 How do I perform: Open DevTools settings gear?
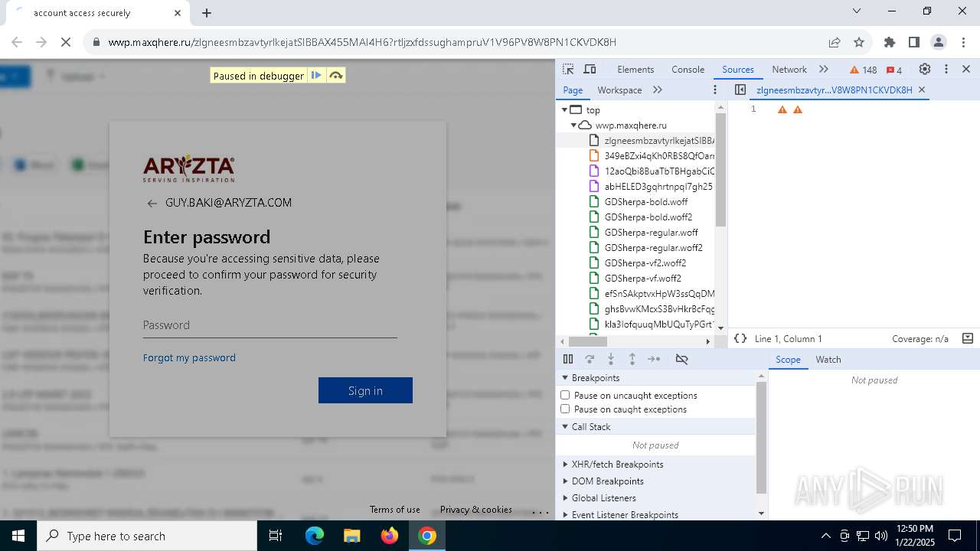click(x=925, y=69)
